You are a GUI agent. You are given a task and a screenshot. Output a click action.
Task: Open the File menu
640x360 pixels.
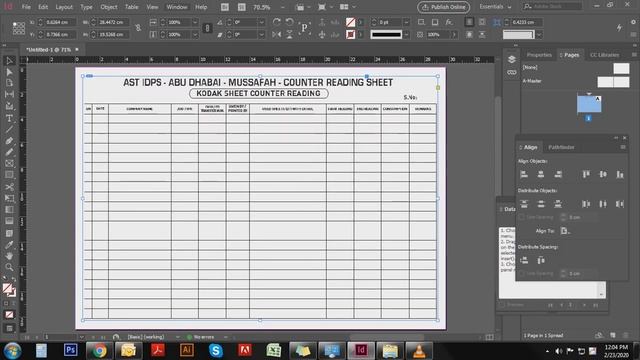point(26,7)
